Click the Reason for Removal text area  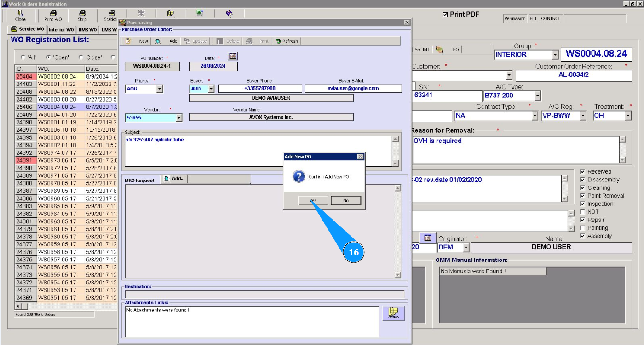[x=516, y=149]
